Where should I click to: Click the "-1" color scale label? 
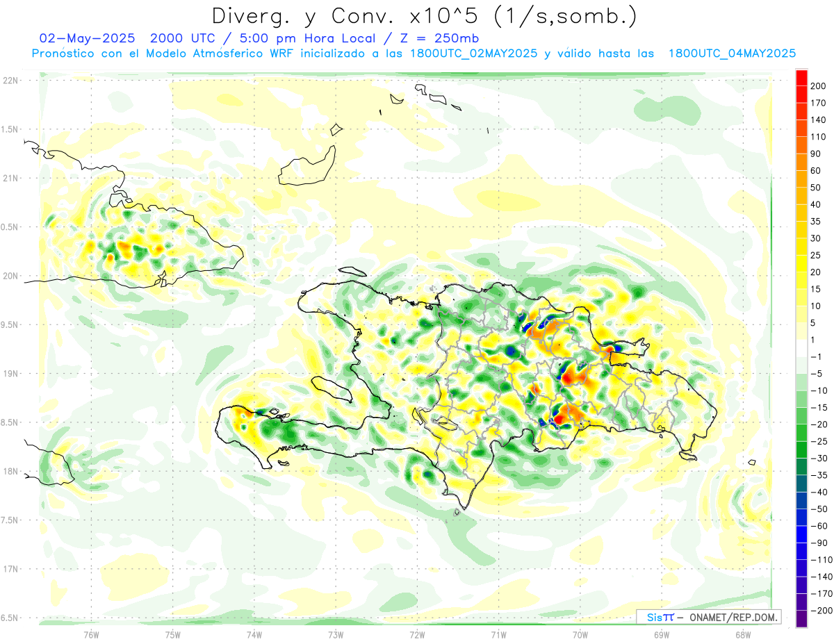[816, 356]
